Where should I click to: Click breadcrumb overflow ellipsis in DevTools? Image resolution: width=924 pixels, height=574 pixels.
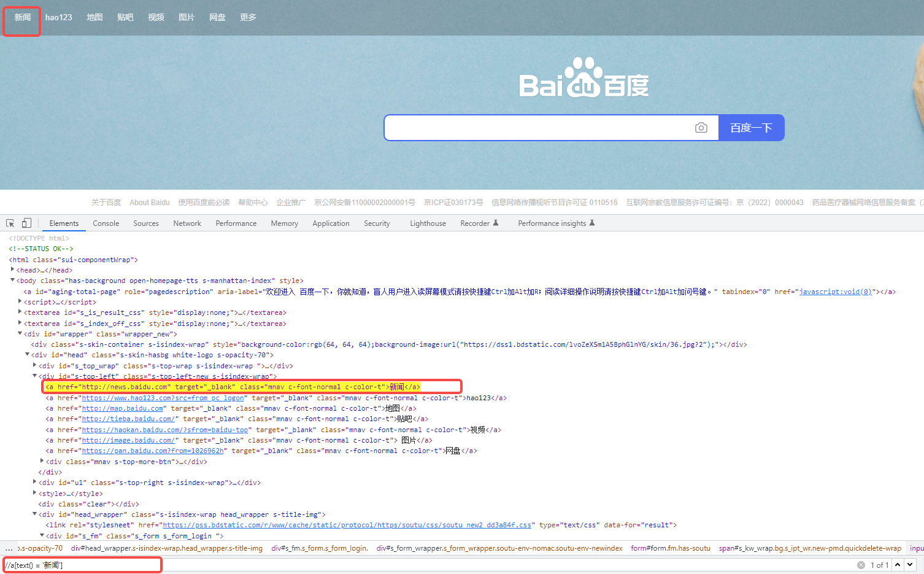pos(9,548)
